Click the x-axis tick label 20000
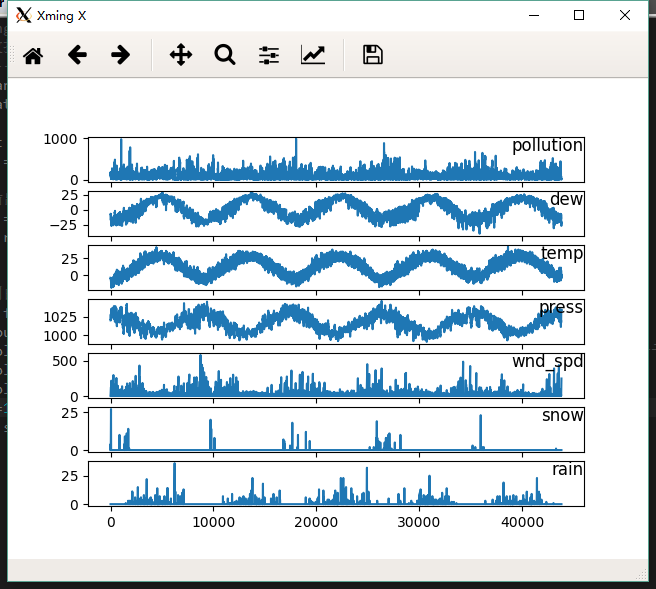This screenshot has height=589, width=656. click(316, 522)
